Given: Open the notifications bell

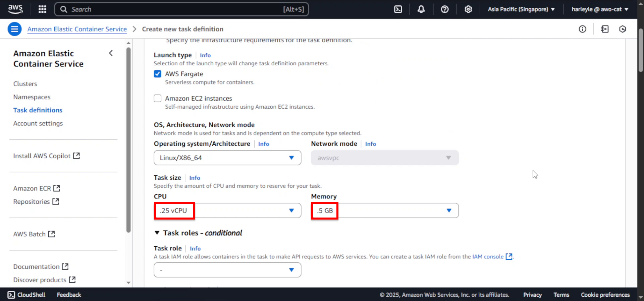Looking at the screenshot, I should (x=421, y=9).
